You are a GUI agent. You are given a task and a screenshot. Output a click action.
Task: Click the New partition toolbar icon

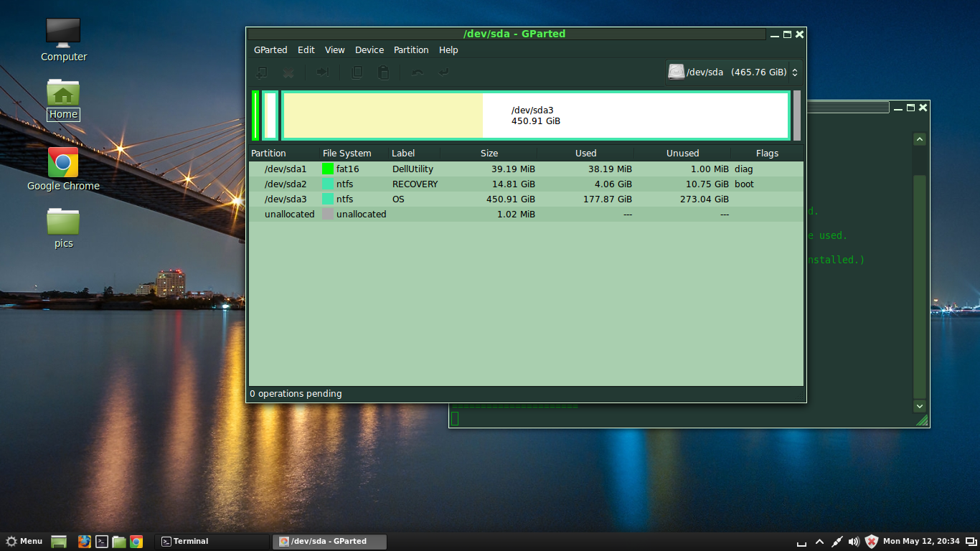(263, 72)
